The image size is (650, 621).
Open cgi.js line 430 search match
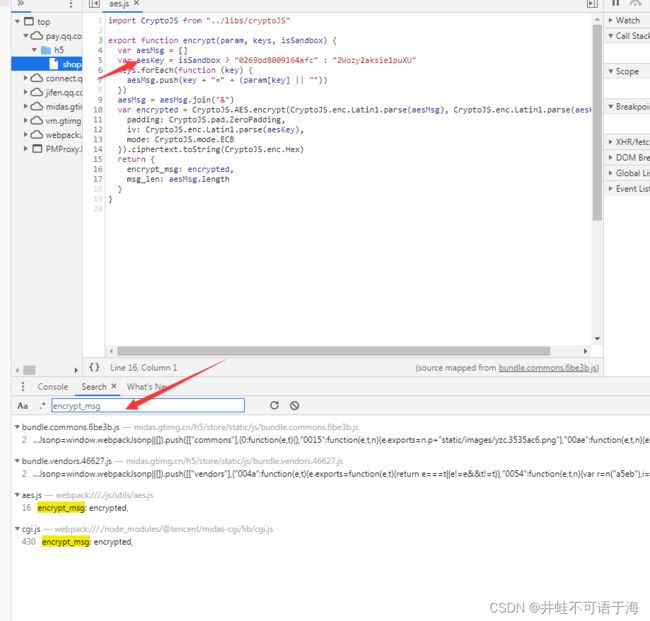pyautogui.click(x=87, y=542)
